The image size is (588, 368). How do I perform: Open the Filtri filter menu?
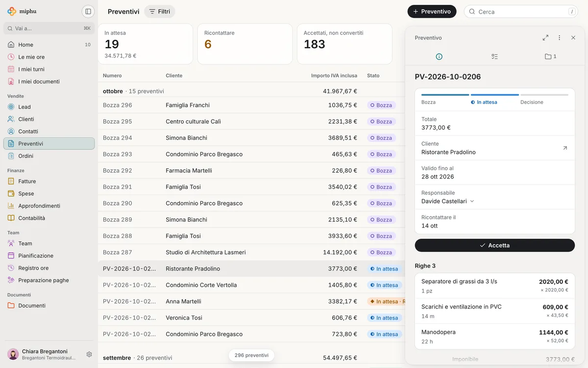(160, 11)
